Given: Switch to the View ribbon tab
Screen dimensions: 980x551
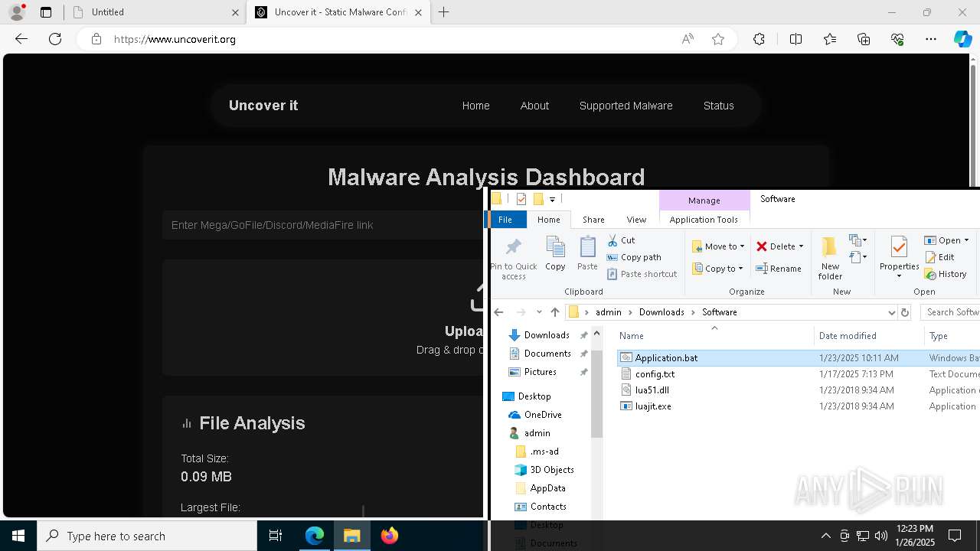Looking at the screenshot, I should pos(636,220).
